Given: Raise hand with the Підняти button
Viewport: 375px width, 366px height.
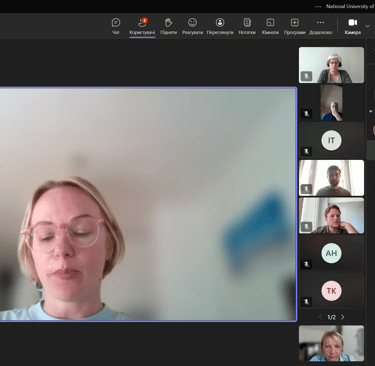Looking at the screenshot, I should [168, 26].
